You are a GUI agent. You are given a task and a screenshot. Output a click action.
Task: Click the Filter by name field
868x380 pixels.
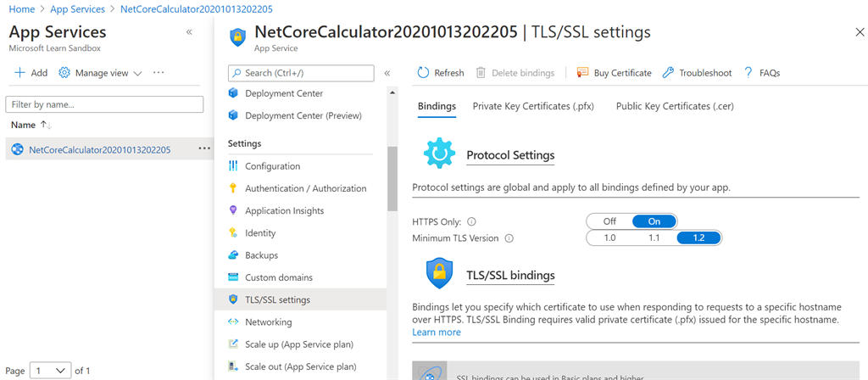[104, 104]
